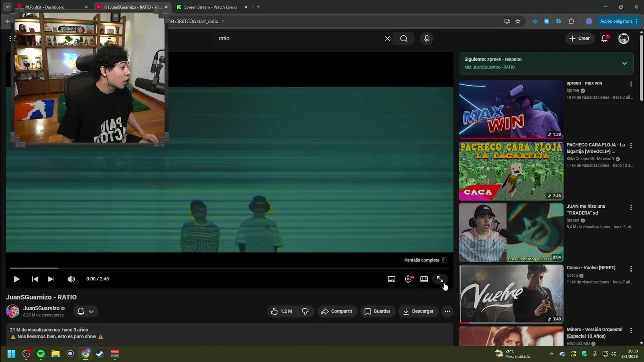The width and height of the screenshot is (644, 362).
Task: Open options for Minero - Versión Orquestal video
Action: pyautogui.click(x=631, y=330)
